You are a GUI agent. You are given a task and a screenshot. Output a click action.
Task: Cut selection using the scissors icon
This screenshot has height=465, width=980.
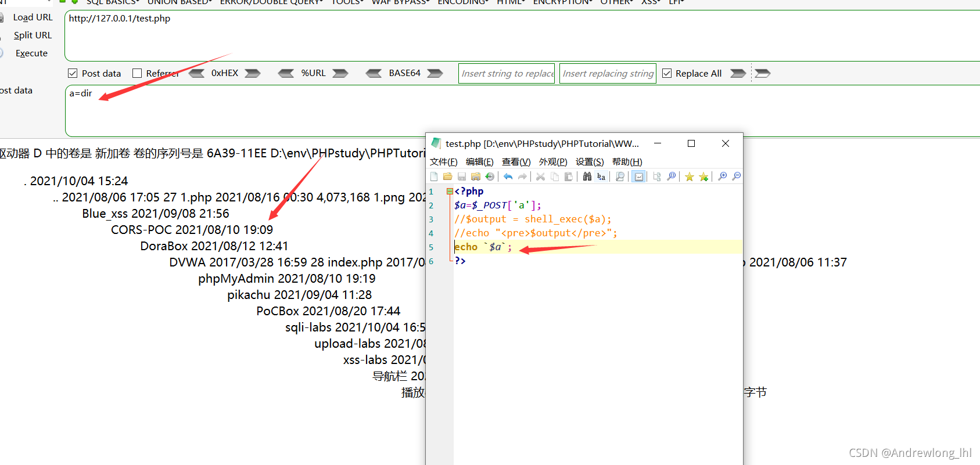pos(540,176)
